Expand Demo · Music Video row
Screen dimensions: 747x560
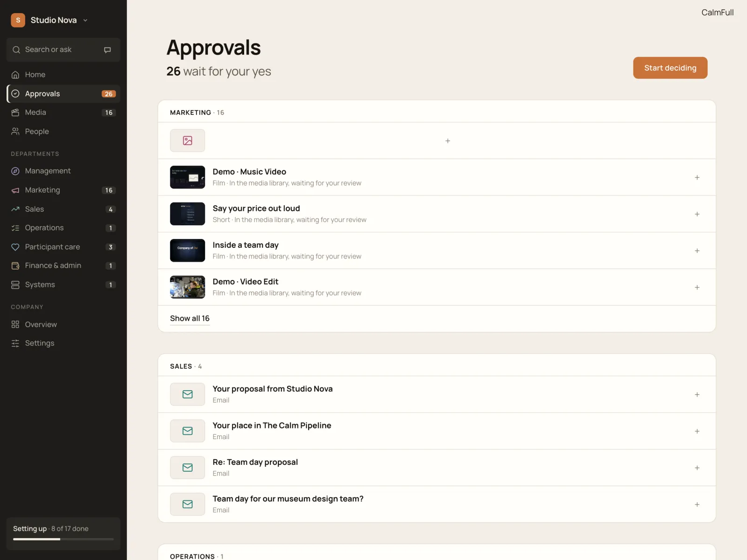[697, 177]
